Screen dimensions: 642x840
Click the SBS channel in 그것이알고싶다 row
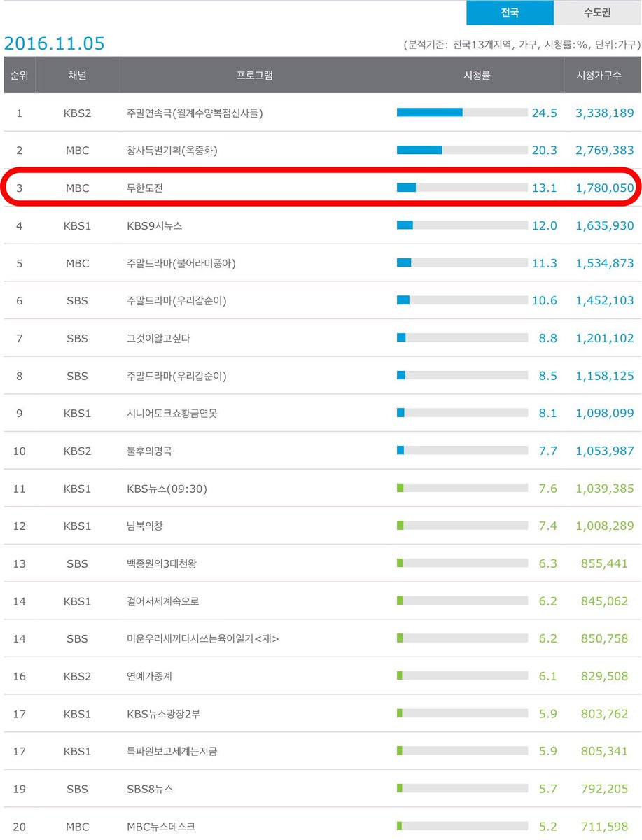(x=77, y=339)
